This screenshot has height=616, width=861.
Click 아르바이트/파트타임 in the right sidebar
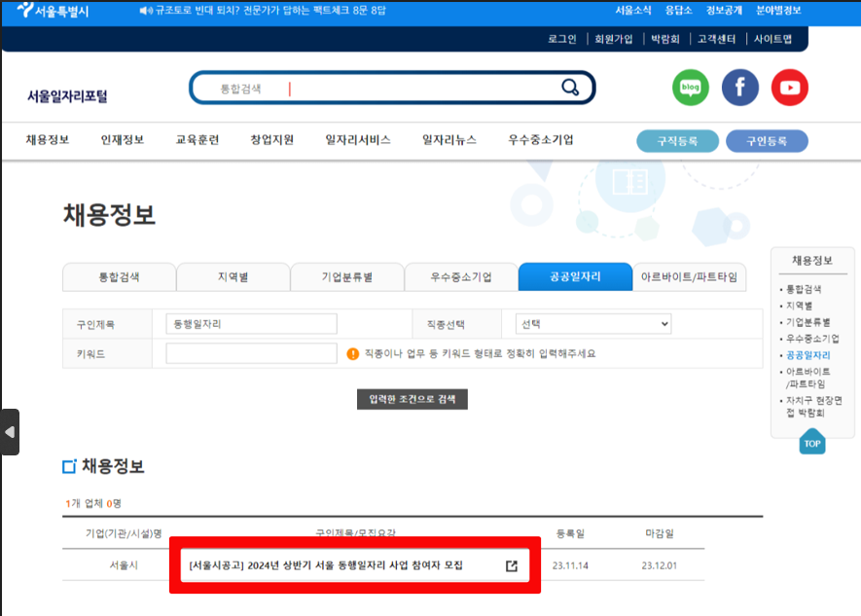click(x=808, y=378)
